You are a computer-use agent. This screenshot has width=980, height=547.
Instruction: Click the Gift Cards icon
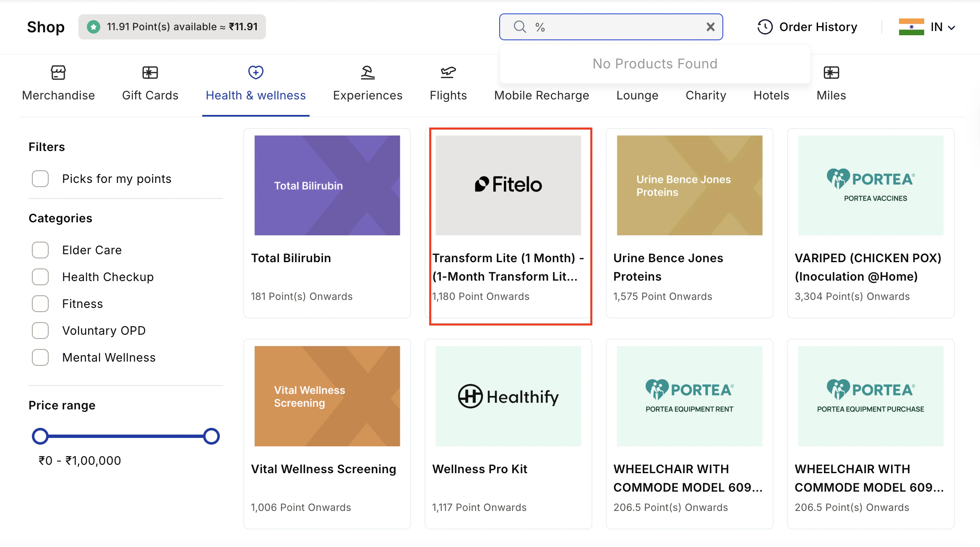tap(150, 73)
